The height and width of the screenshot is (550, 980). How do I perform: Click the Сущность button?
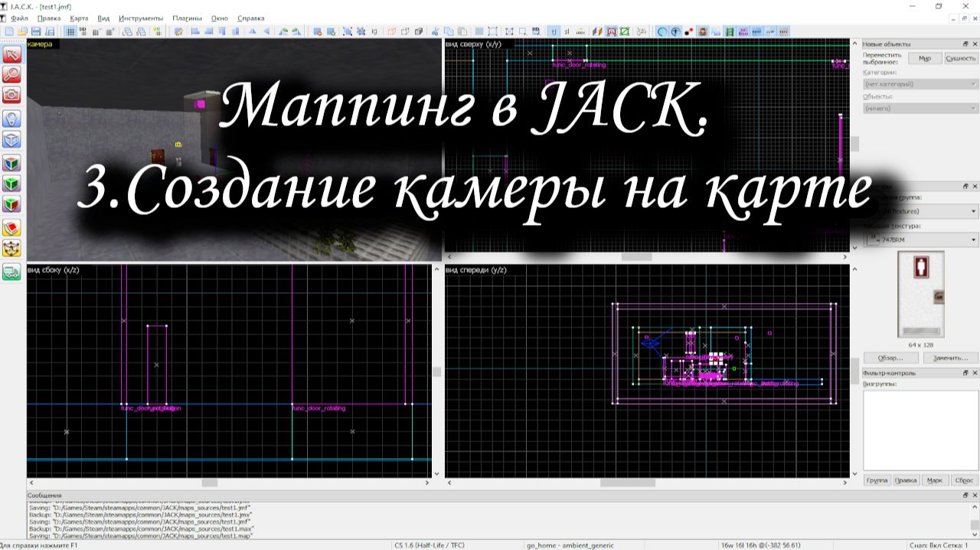click(960, 58)
